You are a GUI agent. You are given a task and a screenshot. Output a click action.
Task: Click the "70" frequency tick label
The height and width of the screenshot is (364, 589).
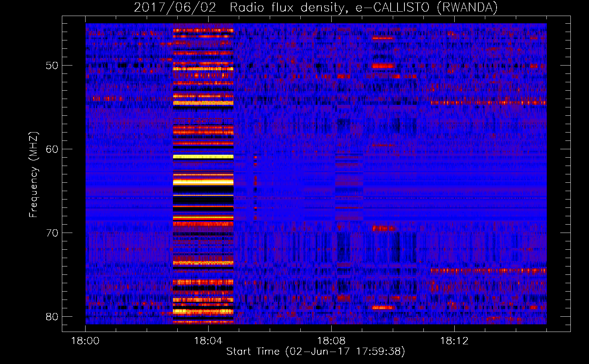pos(52,233)
